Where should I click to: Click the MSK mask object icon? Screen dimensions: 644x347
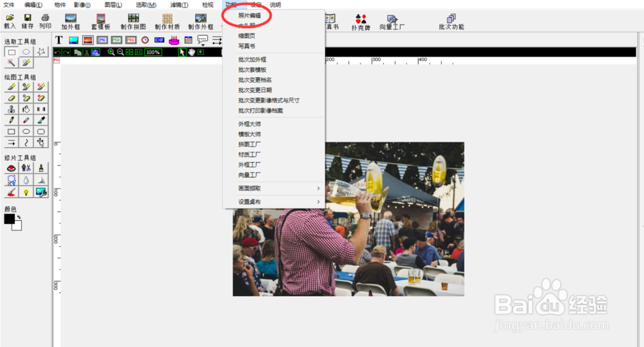116,41
